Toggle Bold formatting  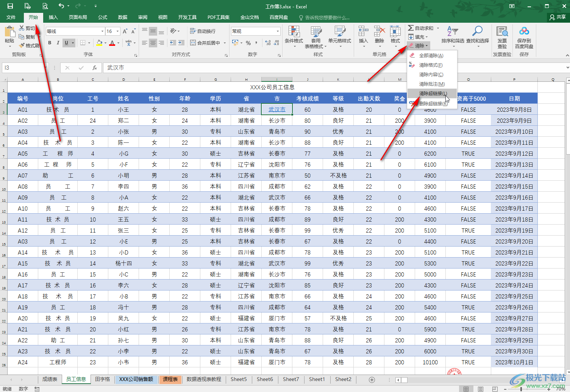coord(50,43)
